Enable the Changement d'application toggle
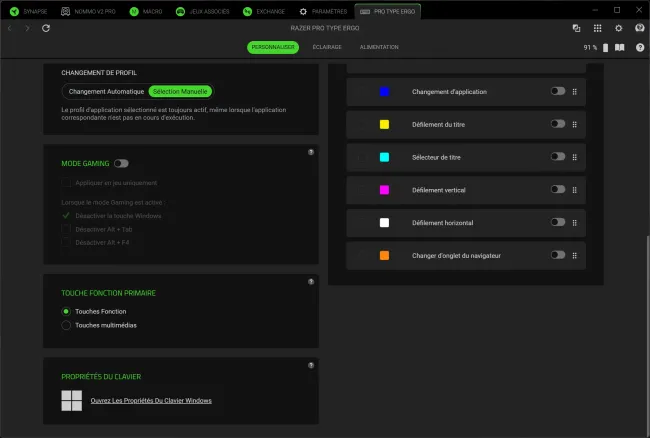Screen dimensions: 650x438 (558, 91)
